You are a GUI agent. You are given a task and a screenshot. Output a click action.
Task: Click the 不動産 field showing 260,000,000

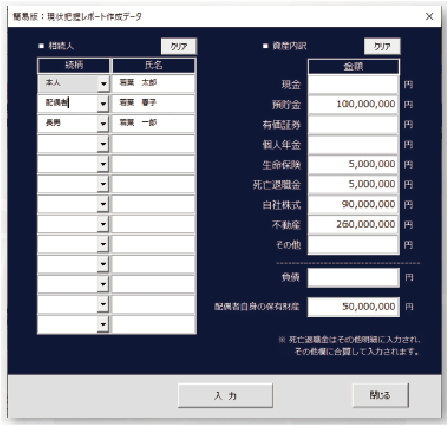click(x=353, y=224)
